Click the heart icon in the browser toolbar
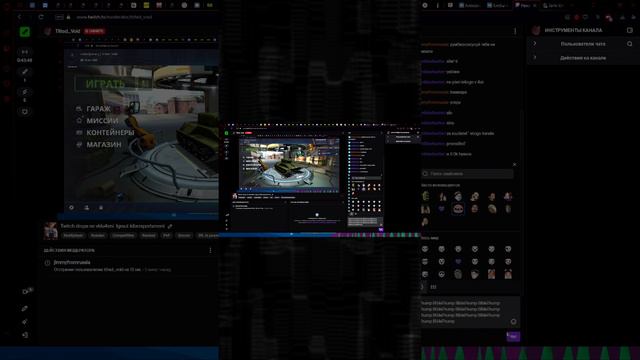The height and width of the screenshot is (360, 640). [585, 17]
